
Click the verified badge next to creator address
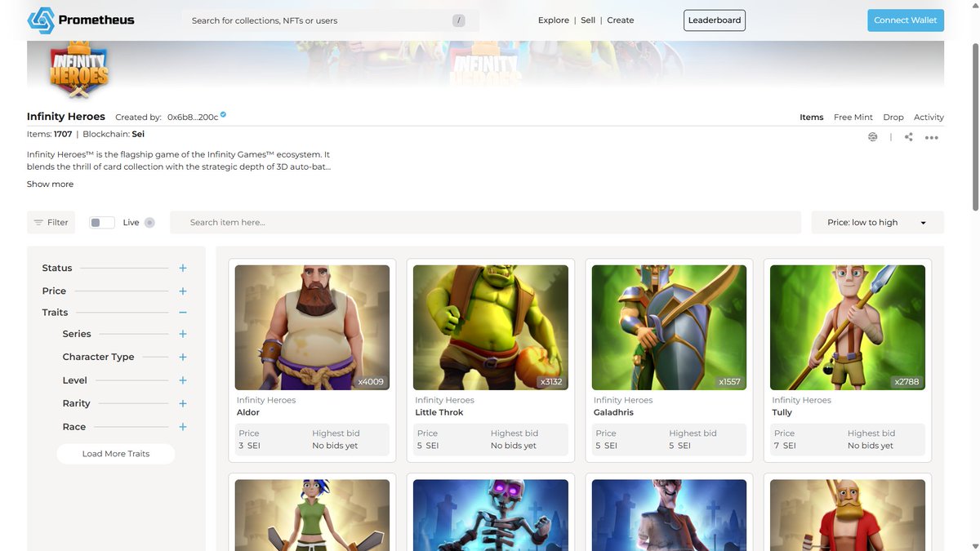tap(223, 115)
